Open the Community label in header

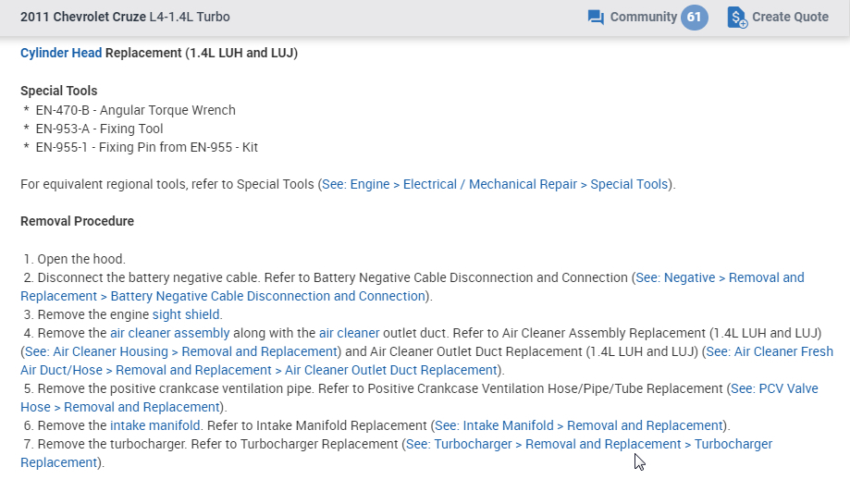pyautogui.click(x=643, y=18)
